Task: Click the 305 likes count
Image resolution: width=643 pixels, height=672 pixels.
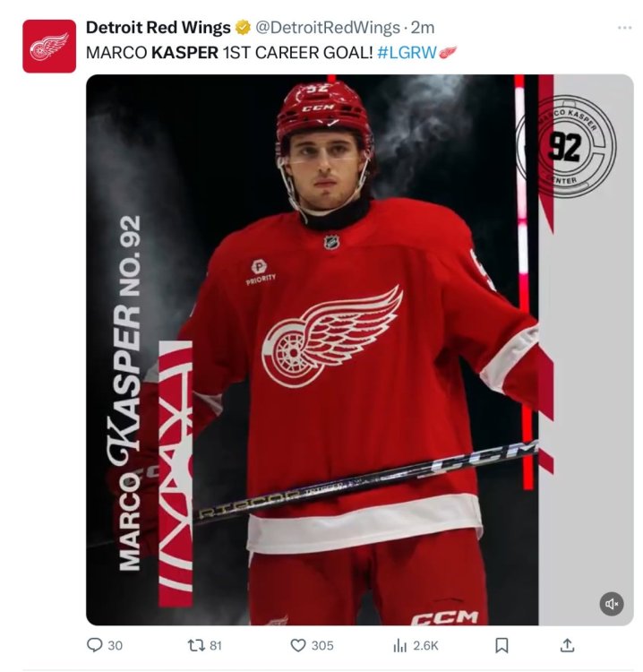Action: click(322, 645)
